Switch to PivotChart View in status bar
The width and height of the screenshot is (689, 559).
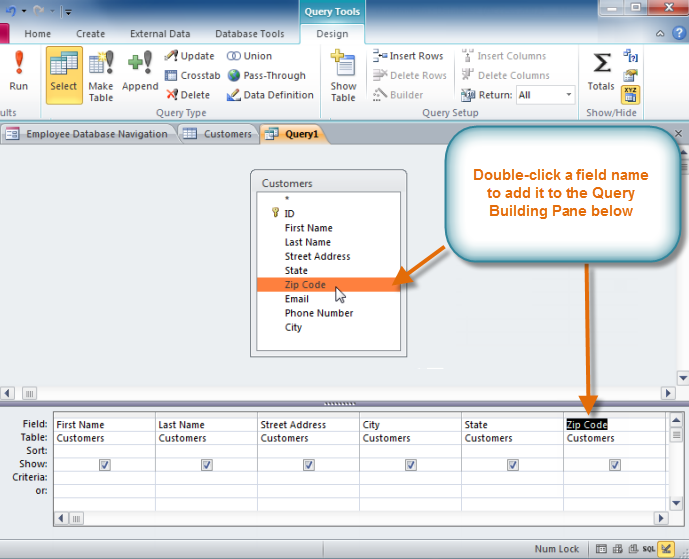[633, 548]
